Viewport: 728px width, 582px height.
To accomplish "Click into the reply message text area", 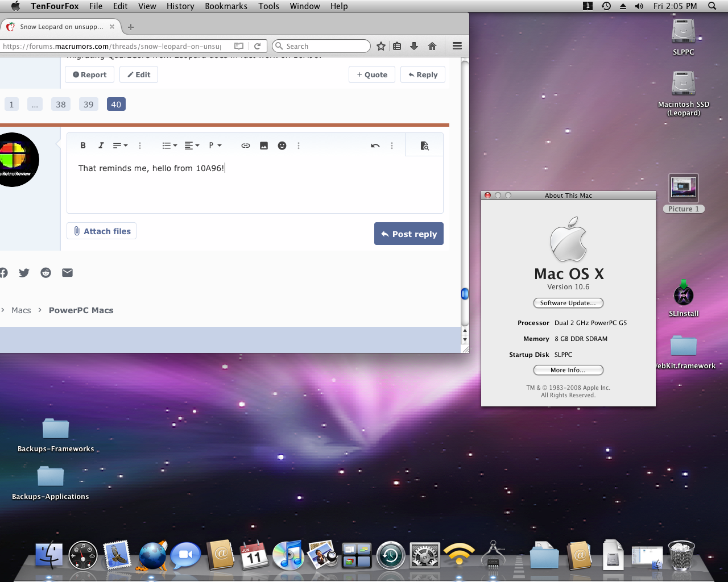I will pyautogui.click(x=255, y=185).
